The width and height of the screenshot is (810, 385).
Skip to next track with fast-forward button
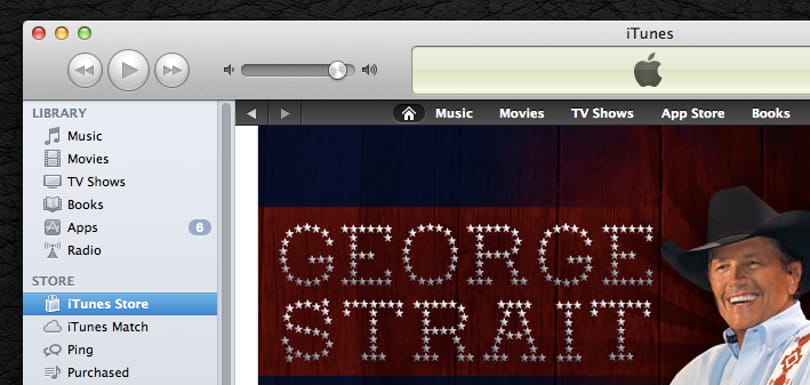(x=172, y=70)
